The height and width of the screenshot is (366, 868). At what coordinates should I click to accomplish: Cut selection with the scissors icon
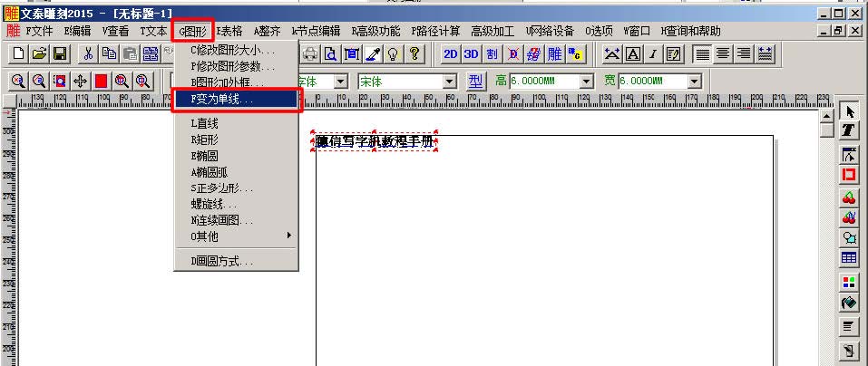click(89, 53)
